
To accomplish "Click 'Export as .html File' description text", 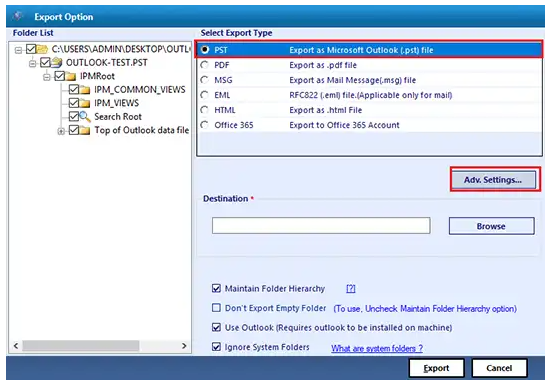I will pyautogui.click(x=325, y=110).
